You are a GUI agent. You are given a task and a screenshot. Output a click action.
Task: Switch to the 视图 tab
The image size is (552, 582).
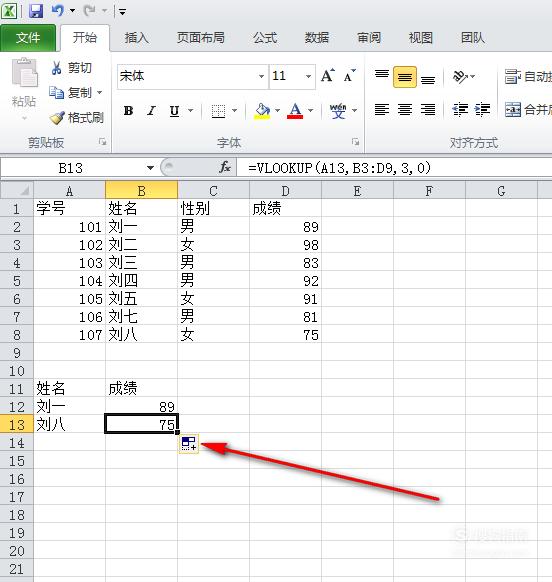pyautogui.click(x=421, y=37)
